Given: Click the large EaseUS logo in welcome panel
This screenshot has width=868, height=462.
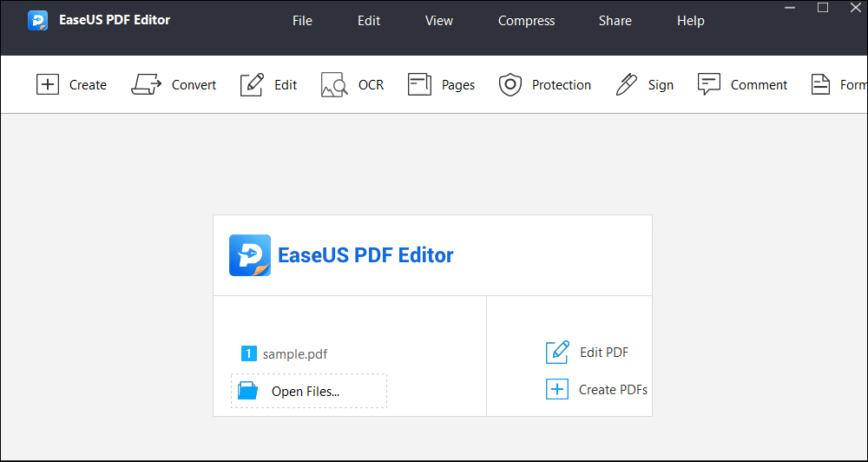Looking at the screenshot, I should pos(250,255).
